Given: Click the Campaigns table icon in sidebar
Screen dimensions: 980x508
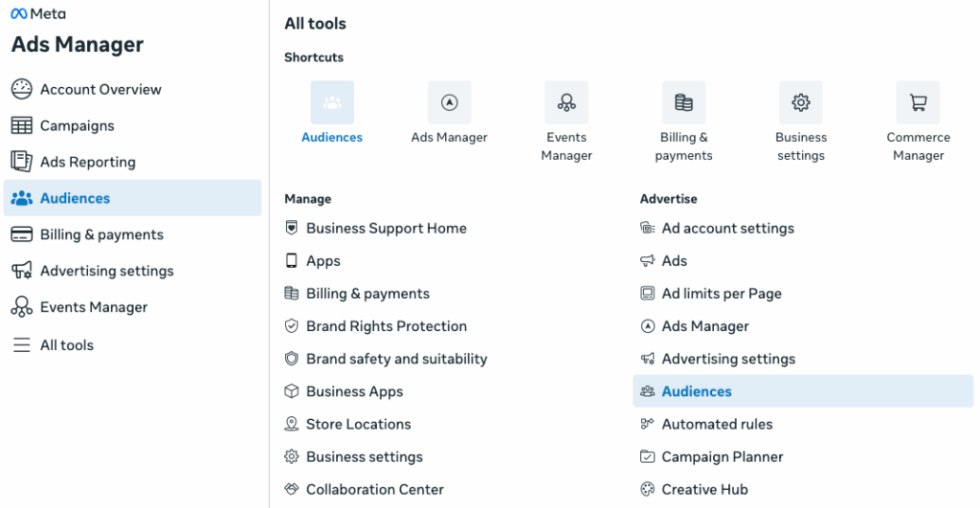Looking at the screenshot, I should 21,125.
